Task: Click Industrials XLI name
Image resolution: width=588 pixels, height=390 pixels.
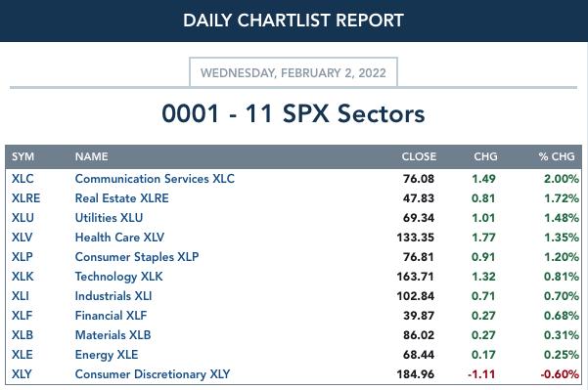Action: 113,296
